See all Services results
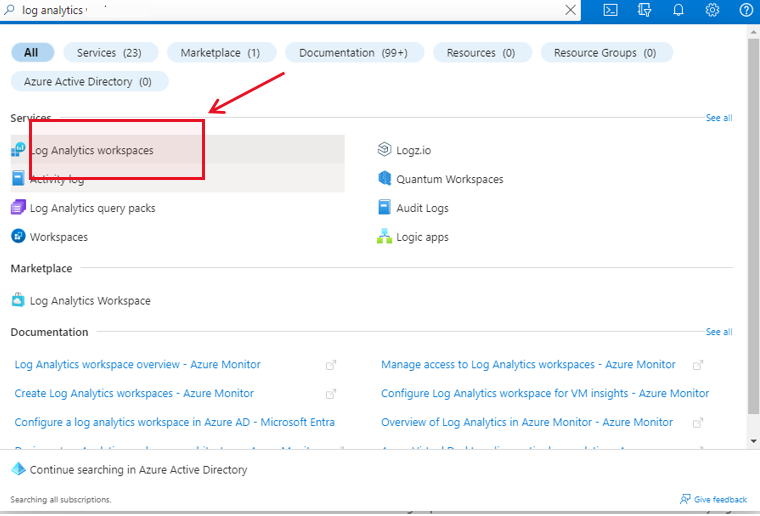The image size is (760, 516). click(719, 118)
